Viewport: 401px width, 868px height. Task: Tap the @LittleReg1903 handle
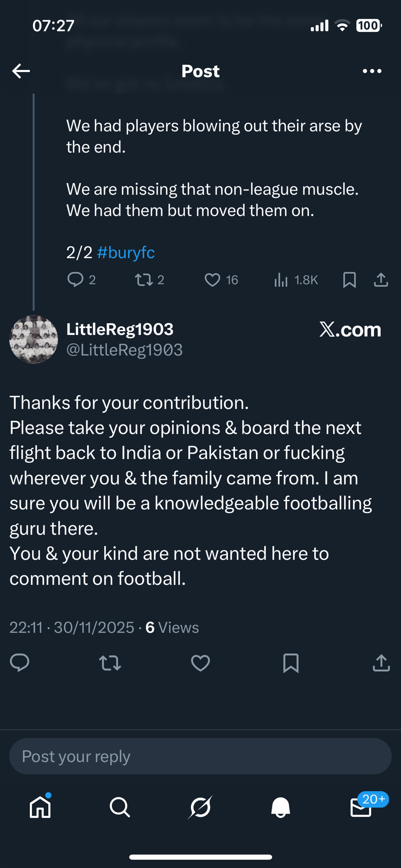pyautogui.click(x=125, y=350)
